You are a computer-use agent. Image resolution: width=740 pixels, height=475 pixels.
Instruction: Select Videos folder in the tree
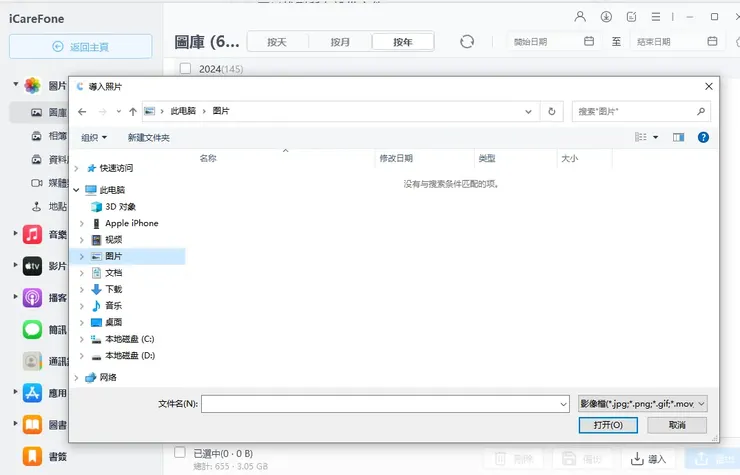point(113,239)
